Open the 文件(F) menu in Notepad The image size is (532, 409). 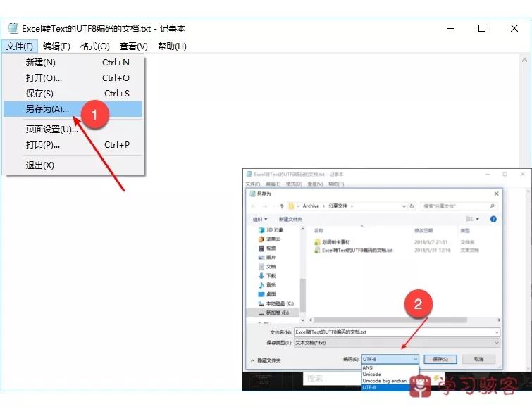coord(19,46)
